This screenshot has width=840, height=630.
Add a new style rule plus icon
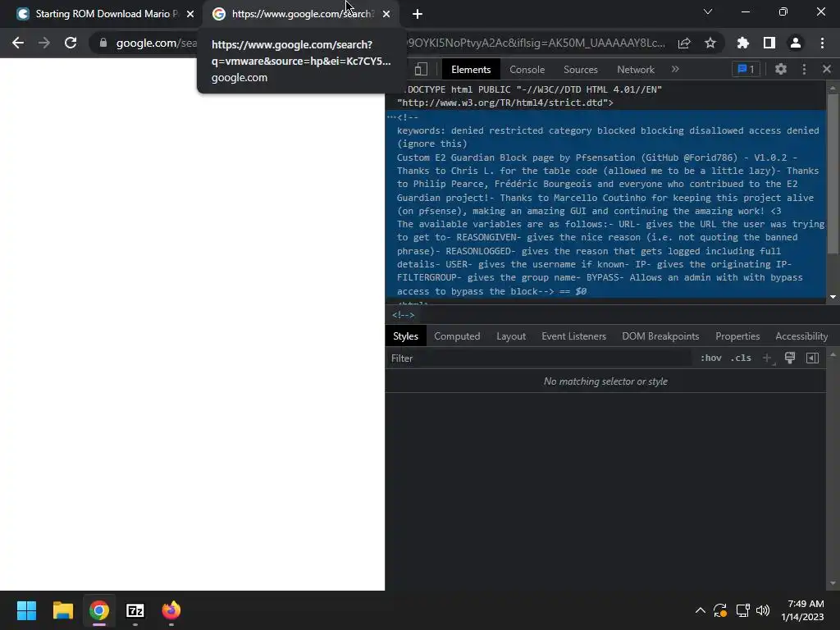pyautogui.click(x=768, y=358)
